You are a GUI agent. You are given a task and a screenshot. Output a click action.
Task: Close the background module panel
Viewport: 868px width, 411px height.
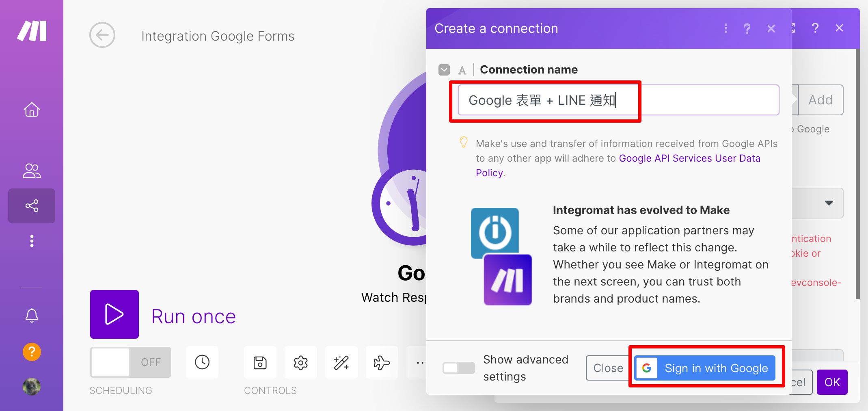pos(840,28)
